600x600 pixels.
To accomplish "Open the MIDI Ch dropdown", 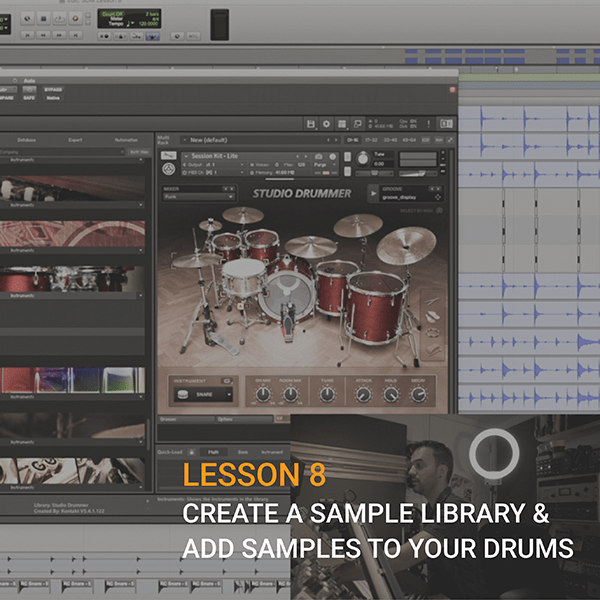I will [x=214, y=173].
